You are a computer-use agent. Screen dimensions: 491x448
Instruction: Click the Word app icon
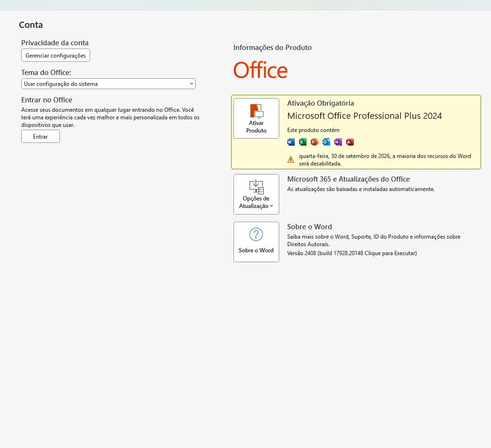pos(291,142)
